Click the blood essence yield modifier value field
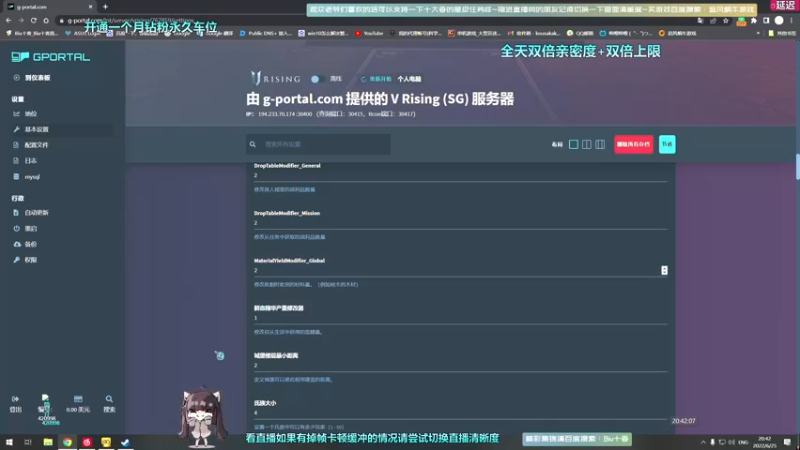The width and height of the screenshot is (800, 450). [460, 318]
